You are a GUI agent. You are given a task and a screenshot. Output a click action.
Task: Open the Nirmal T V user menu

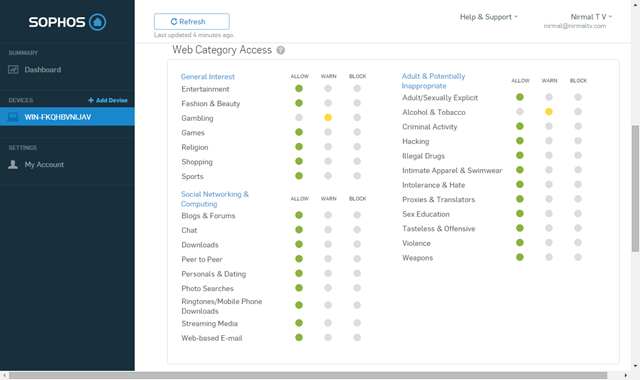pyautogui.click(x=591, y=17)
